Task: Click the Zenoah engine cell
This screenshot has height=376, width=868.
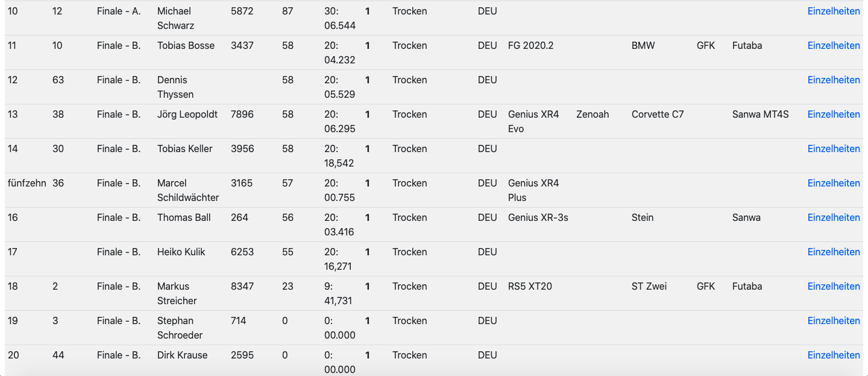Action: click(593, 114)
